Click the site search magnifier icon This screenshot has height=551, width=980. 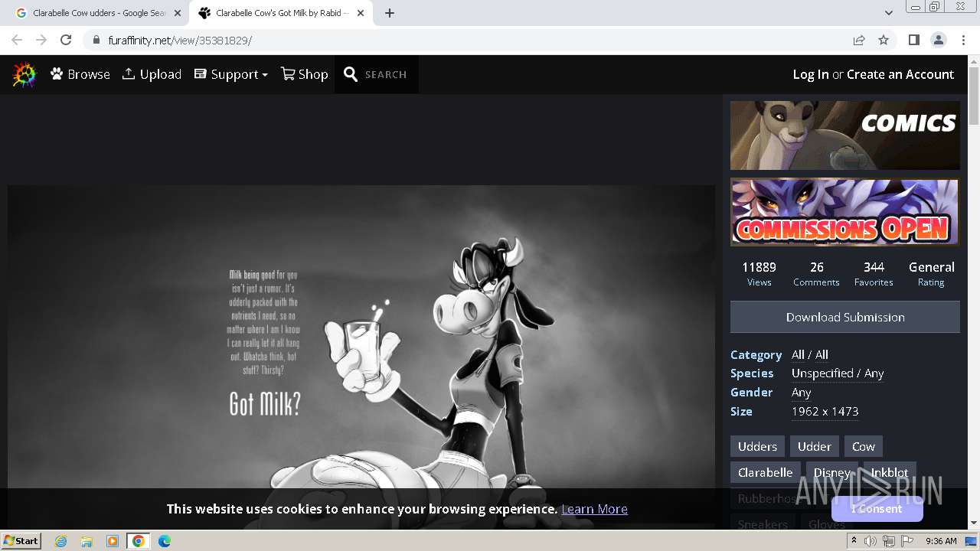click(x=351, y=74)
